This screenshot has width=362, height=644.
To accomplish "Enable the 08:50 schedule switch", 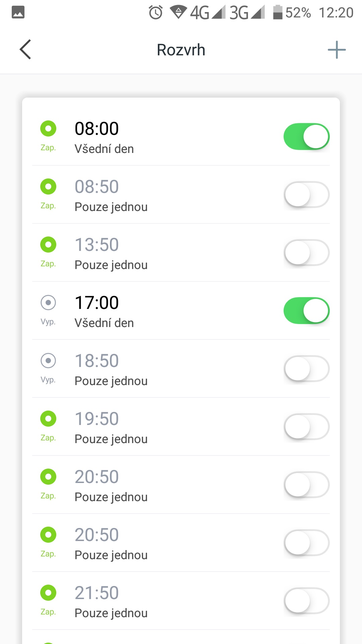I will [x=306, y=195].
